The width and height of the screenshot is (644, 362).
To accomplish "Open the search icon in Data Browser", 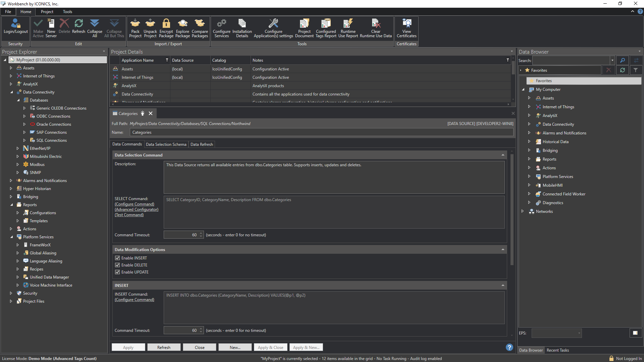I will 623,60.
